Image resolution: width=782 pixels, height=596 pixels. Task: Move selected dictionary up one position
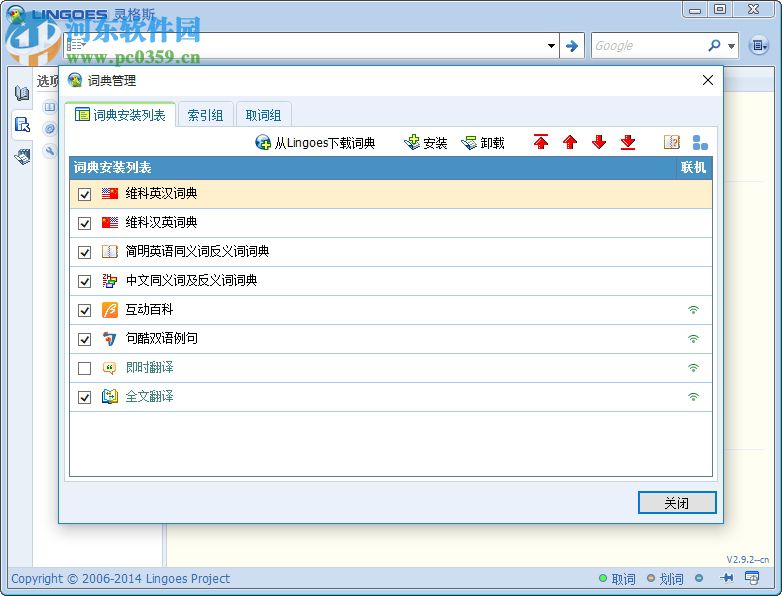click(x=570, y=143)
